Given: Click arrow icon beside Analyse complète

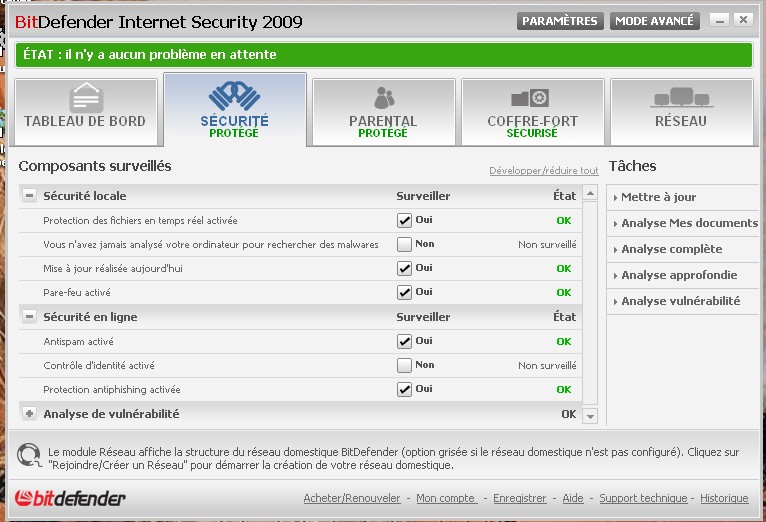Looking at the screenshot, I should [x=615, y=250].
